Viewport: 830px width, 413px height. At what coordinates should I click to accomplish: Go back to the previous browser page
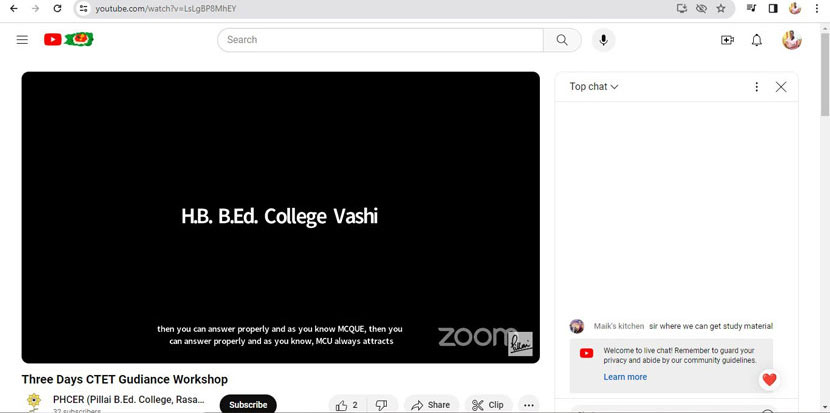coord(14,8)
